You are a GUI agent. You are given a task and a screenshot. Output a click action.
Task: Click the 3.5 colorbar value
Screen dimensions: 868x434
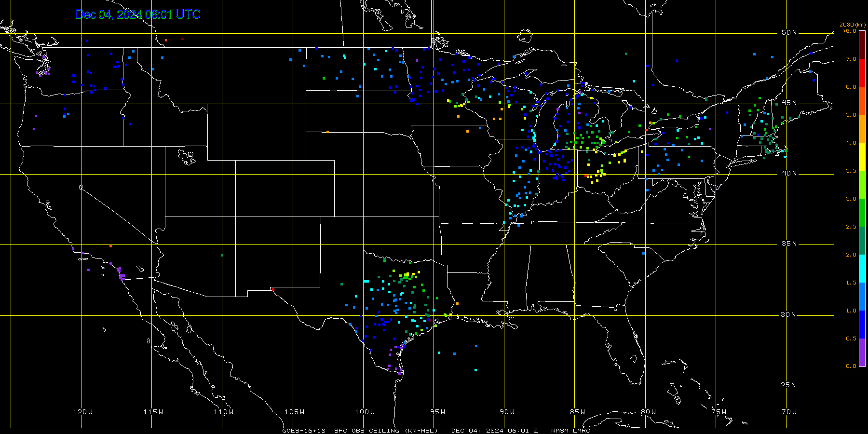[851, 171]
